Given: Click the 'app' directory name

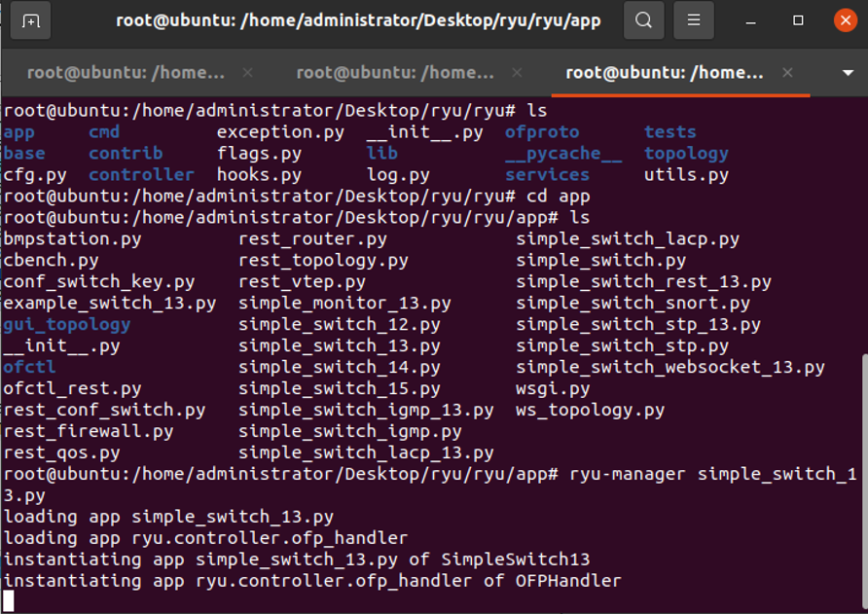Looking at the screenshot, I should tap(18, 132).
